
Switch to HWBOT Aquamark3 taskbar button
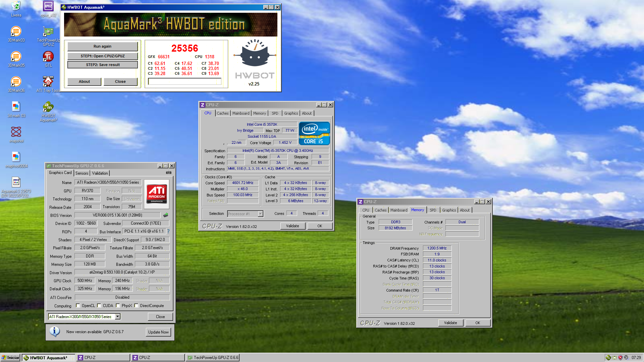pyautogui.click(x=49, y=358)
